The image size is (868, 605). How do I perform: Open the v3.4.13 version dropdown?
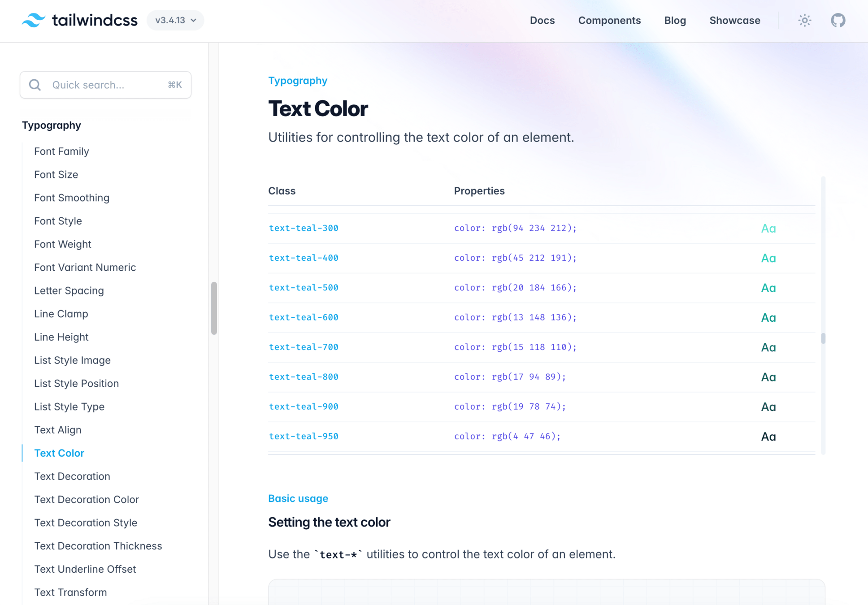point(175,20)
